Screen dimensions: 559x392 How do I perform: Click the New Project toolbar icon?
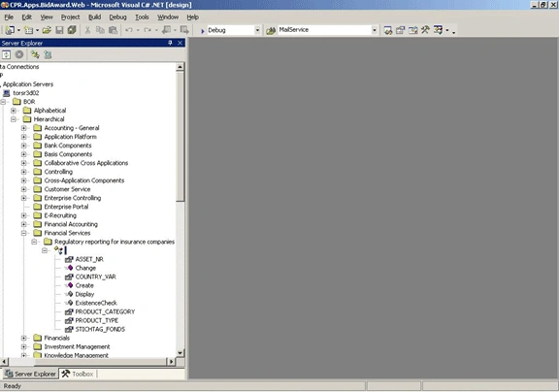(10, 30)
